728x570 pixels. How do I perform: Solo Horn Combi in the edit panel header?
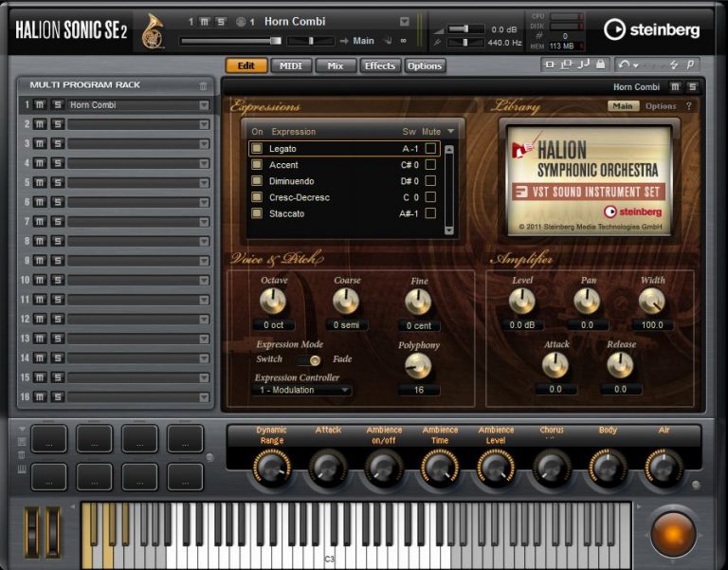pos(692,87)
